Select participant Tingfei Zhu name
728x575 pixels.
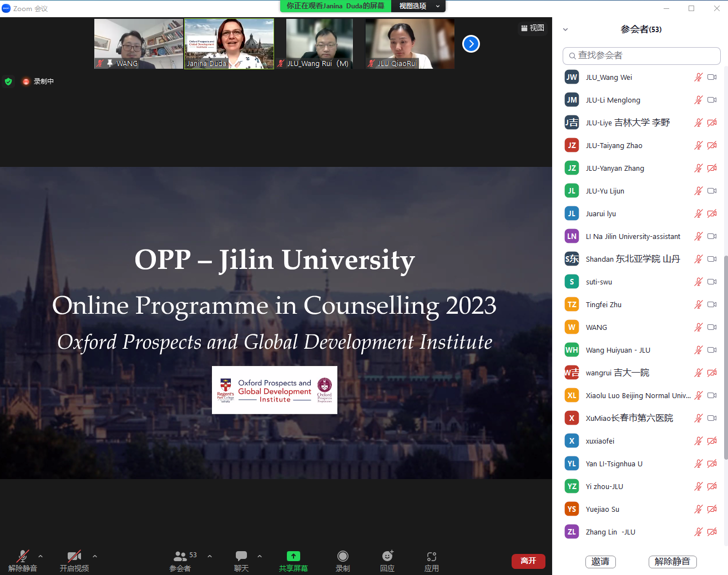(603, 304)
